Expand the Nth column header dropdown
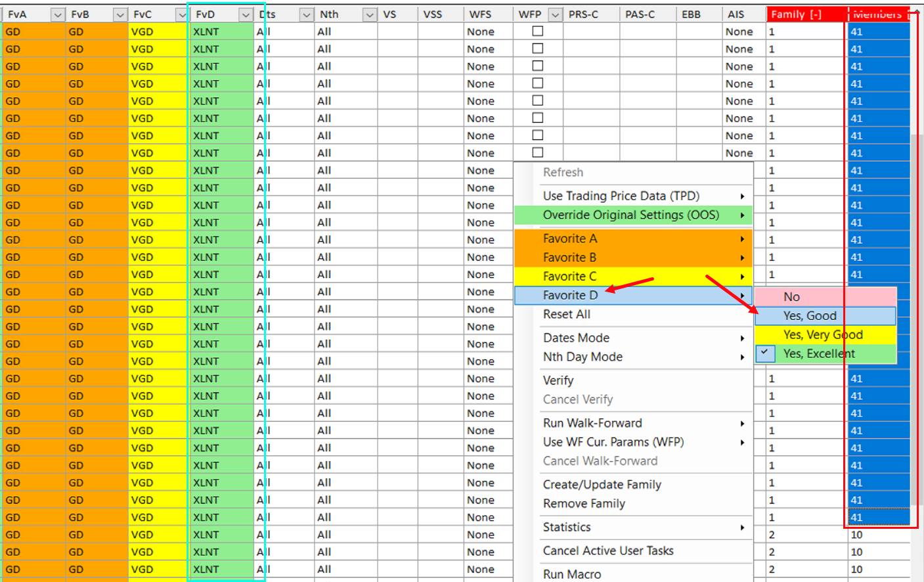The height and width of the screenshot is (582, 924). (x=370, y=14)
